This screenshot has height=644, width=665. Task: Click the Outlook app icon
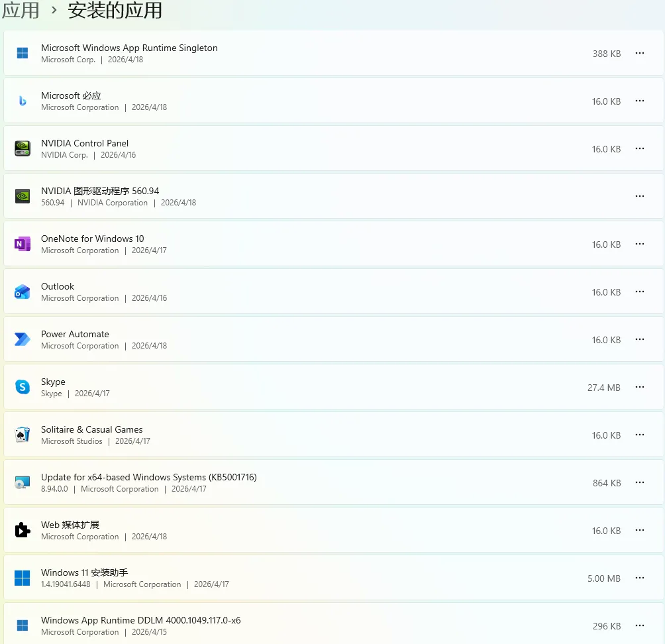click(x=22, y=292)
